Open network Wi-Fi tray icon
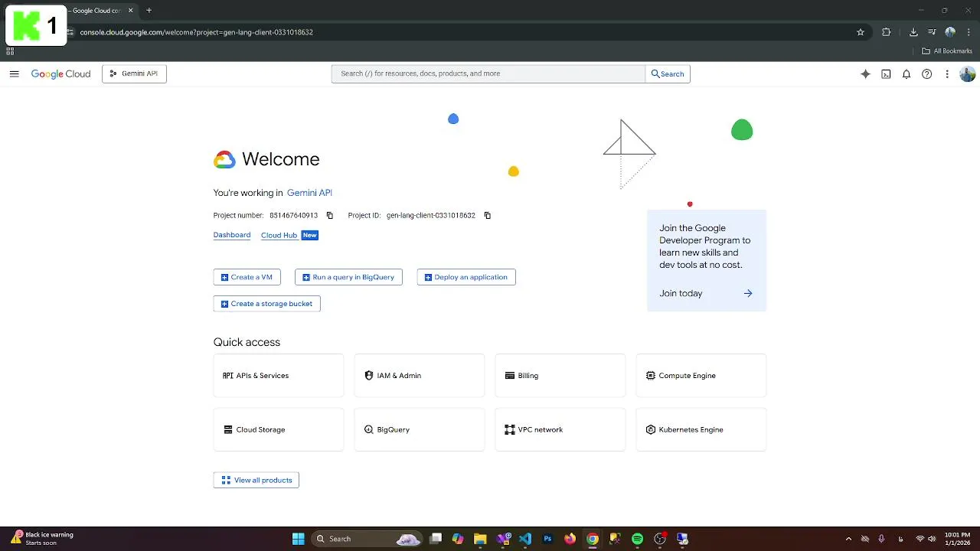This screenshot has height=551, width=980. tap(920, 539)
